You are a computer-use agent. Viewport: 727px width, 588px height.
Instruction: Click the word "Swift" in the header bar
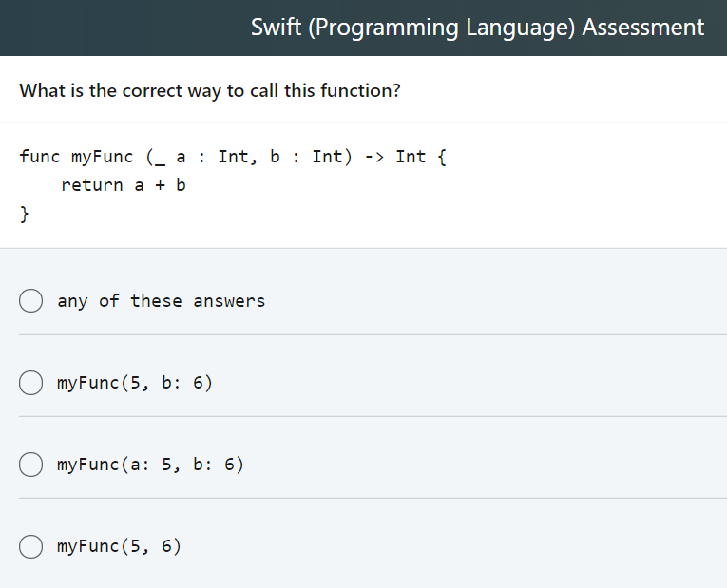pos(276,28)
